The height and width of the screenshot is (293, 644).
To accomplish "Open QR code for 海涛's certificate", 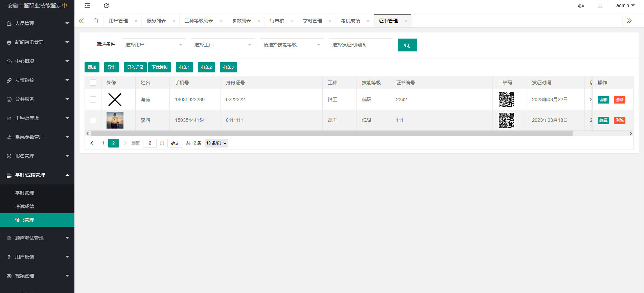I will (x=506, y=100).
